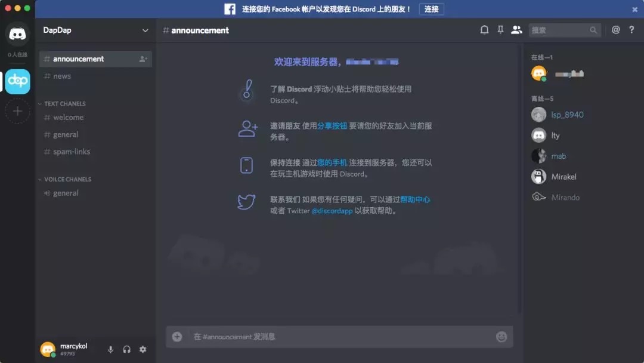Add a new server with plus icon
The width and height of the screenshot is (644, 363).
17,111
